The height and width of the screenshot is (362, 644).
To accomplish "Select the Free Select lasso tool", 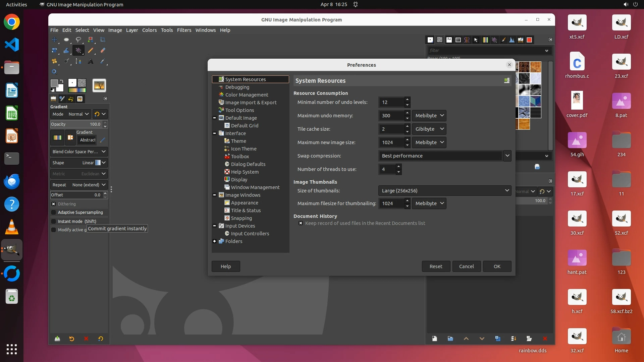I will [x=78, y=40].
